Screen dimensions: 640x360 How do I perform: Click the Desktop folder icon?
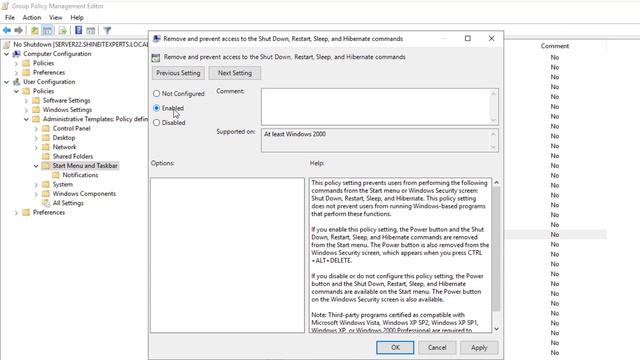click(x=46, y=138)
